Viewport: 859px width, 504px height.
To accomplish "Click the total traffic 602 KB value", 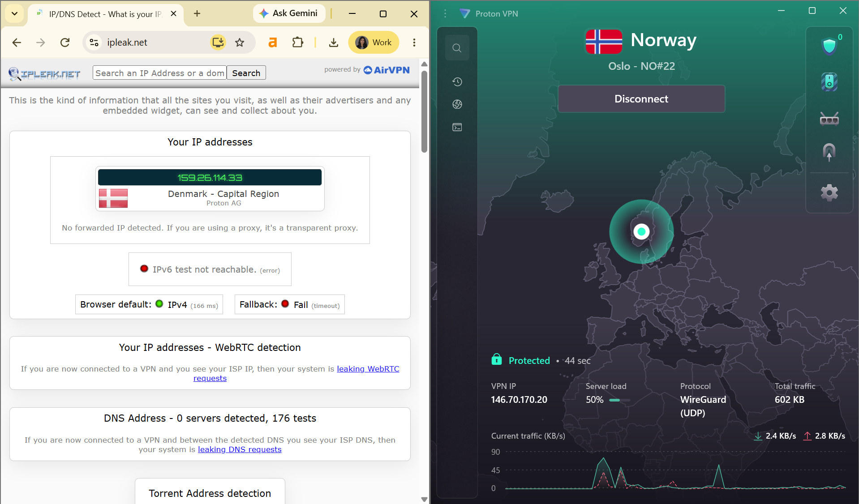I will click(x=790, y=400).
